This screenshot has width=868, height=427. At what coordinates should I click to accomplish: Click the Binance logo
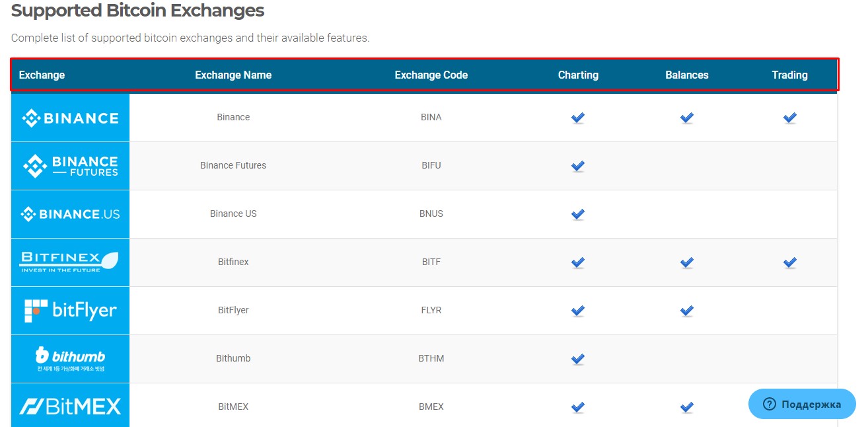point(70,118)
